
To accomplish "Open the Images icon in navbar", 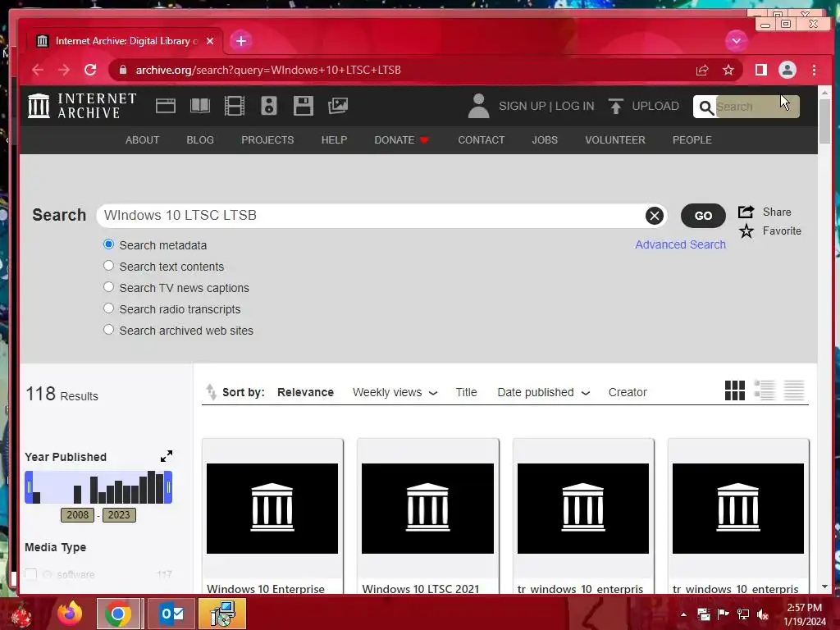I will pyautogui.click(x=338, y=106).
